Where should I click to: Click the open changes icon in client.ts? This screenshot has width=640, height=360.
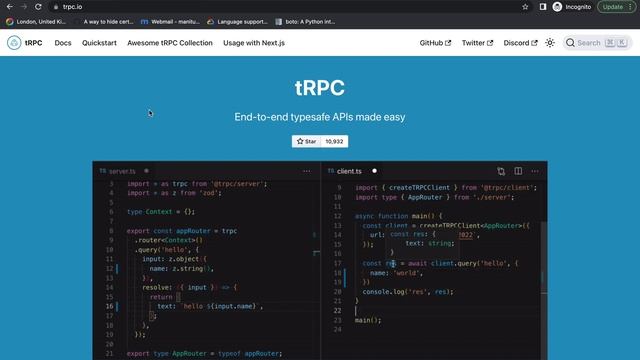(501, 171)
